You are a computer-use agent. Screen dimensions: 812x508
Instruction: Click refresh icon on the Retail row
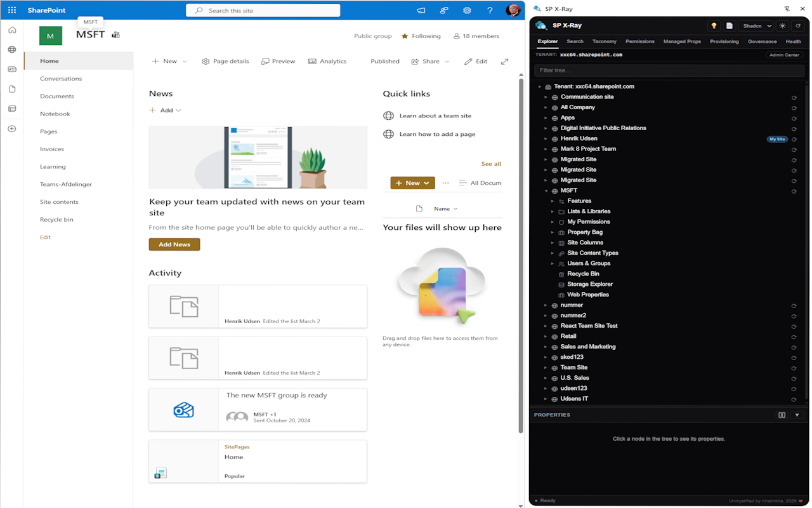(x=794, y=337)
